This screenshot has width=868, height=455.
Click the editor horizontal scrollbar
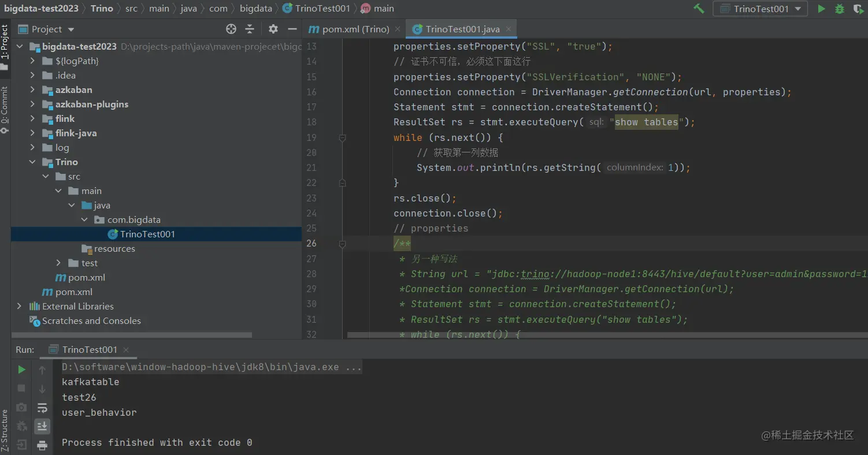click(x=607, y=335)
